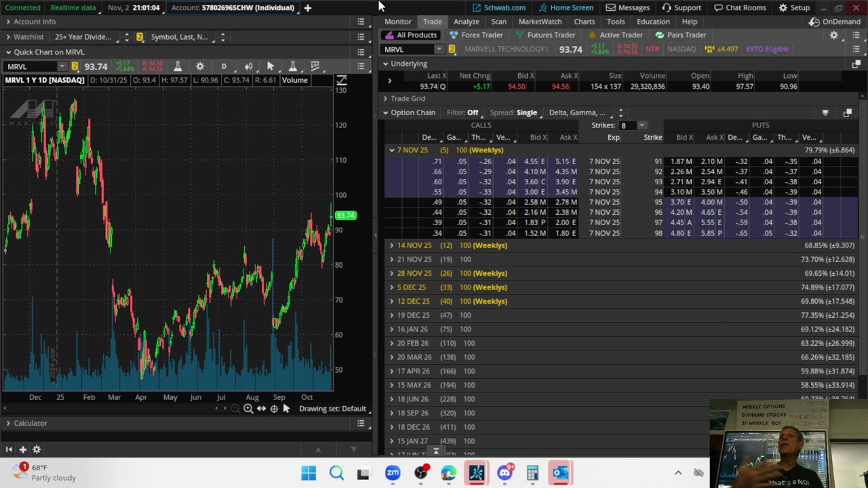This screenshot has width=868, height=488.
Task: Open Quick Chart MRVL symbol dropdown arrow
Action: coord(62,66)
